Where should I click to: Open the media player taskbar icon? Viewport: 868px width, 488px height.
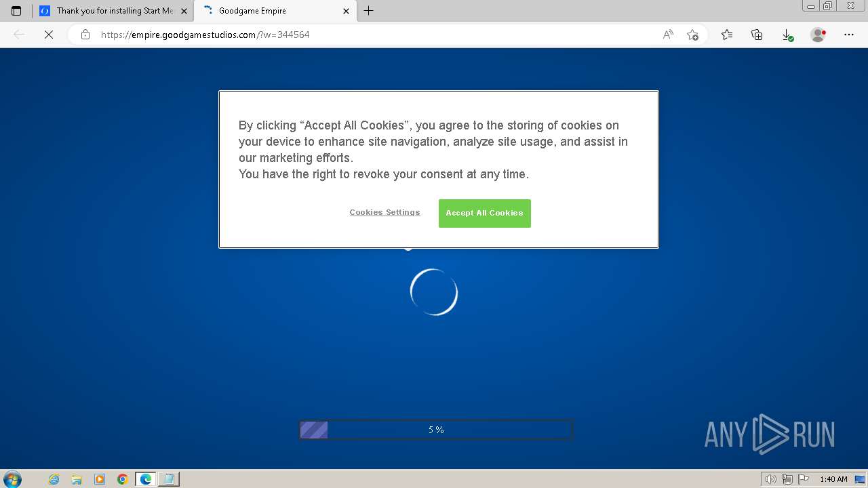pyautogui.click(x=100, y=479)
